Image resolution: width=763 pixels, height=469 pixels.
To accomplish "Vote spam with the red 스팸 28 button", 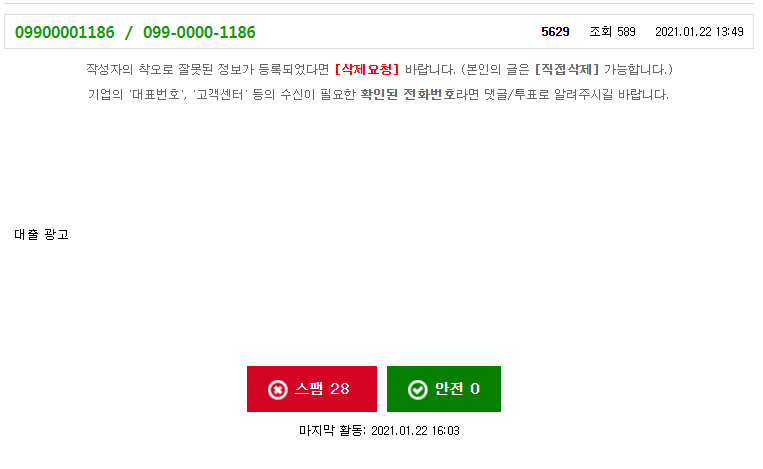I will pyautogui.click(x=311, y=389).
